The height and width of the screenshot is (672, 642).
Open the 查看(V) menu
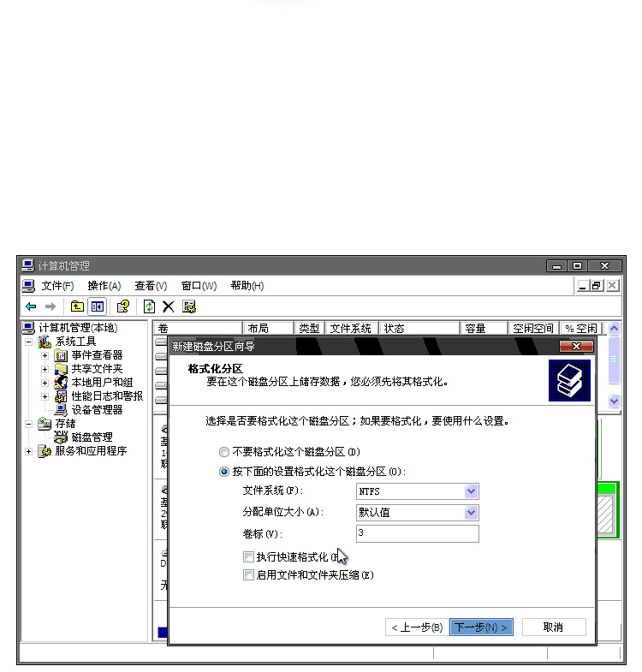[151, 286]
